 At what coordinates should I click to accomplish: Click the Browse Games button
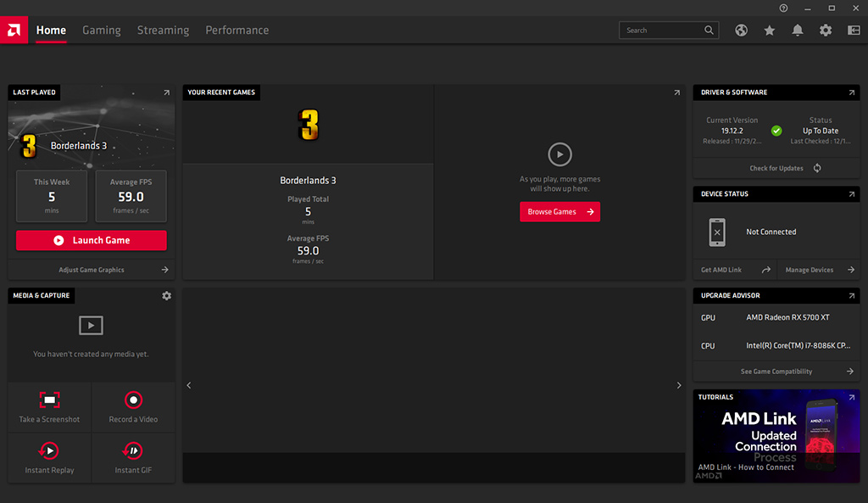[559, 211]
